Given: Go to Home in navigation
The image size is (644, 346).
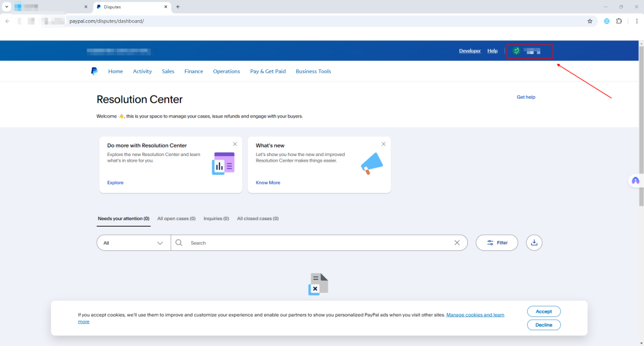Looking at the screenshot, I should 116,72.
